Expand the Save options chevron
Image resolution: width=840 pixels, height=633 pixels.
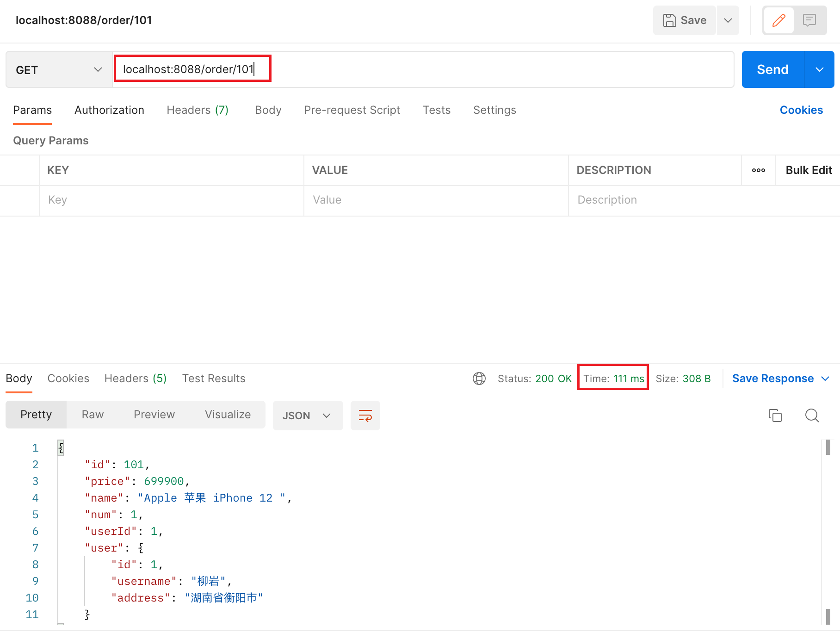click(x=728, y=20)
